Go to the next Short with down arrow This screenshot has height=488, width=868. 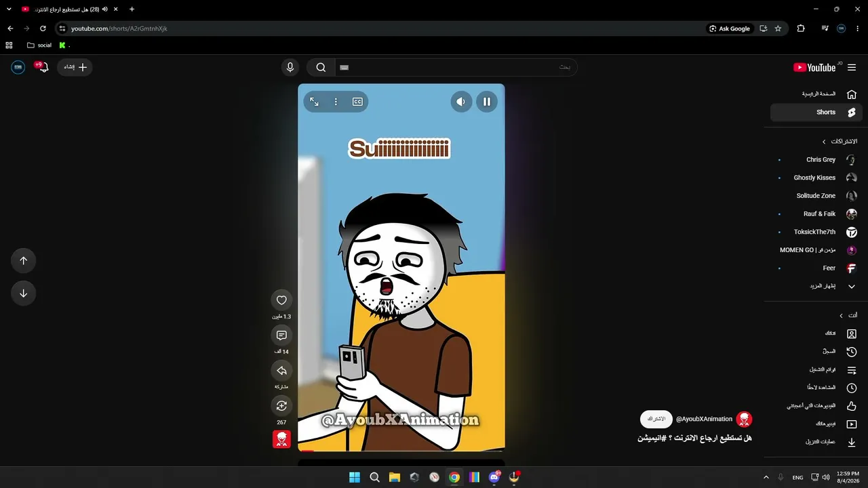(x=24, y=293)
